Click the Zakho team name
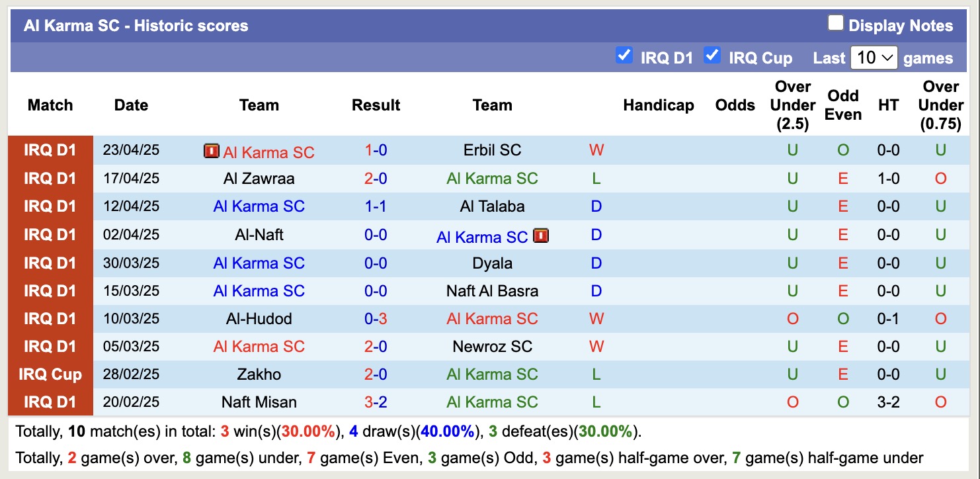This screenshot has height=479, width=980. pyautogui.click(x=259, y=374)
